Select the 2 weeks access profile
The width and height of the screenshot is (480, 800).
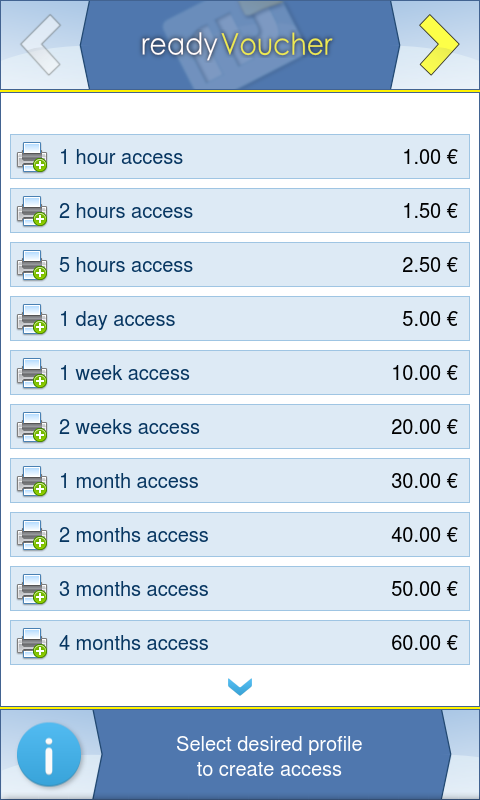click(240, 427)
